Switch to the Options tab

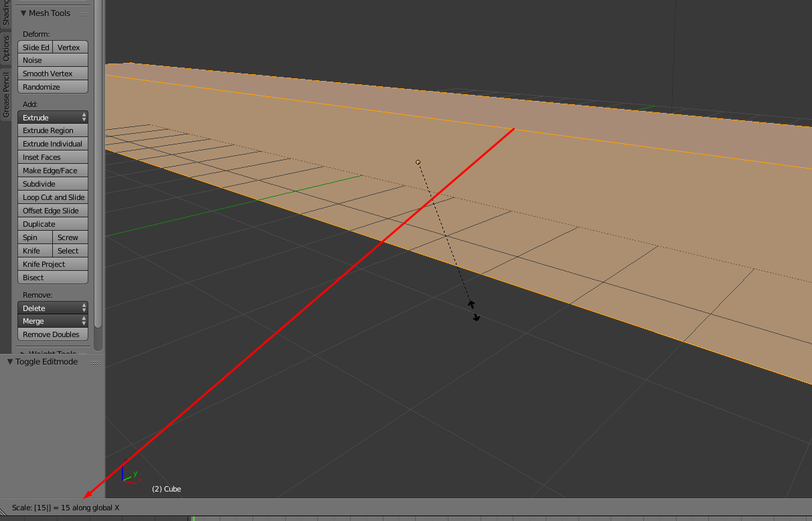[x=6, y=49]
